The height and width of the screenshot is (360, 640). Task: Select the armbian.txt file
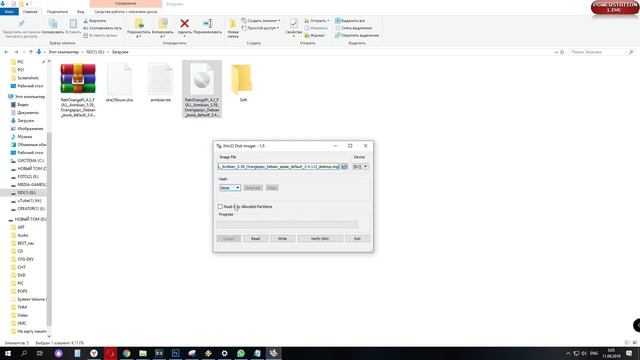click(x=161, y=82)
